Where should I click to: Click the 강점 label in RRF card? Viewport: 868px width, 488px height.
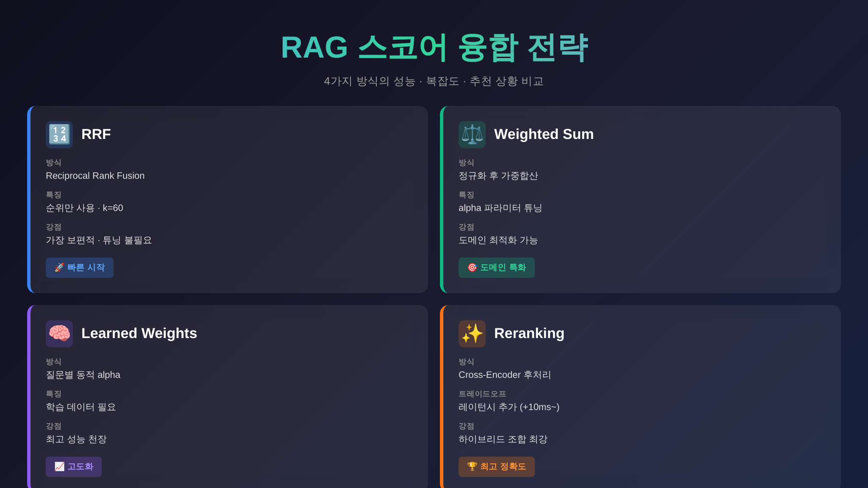(x=53, y=227)
